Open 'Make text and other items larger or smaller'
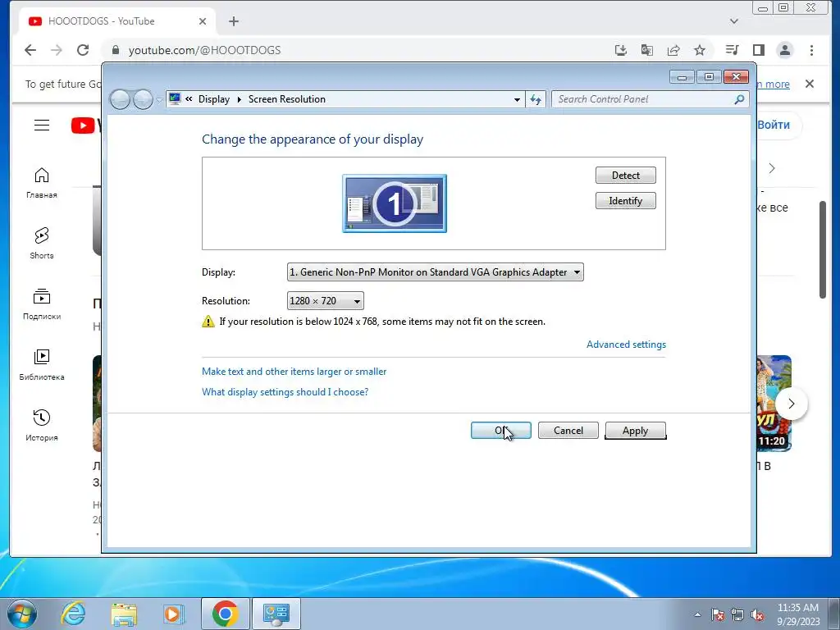 click(294, 372)
